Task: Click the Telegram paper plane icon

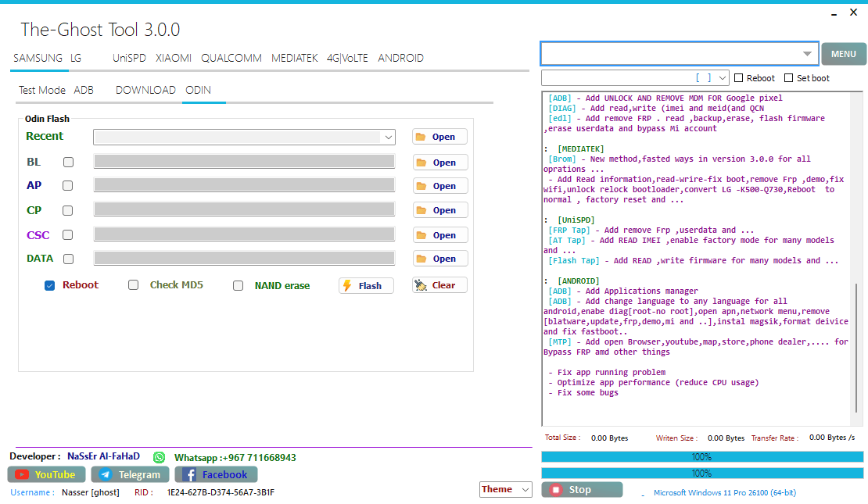Action: click(x=105, y=474)
